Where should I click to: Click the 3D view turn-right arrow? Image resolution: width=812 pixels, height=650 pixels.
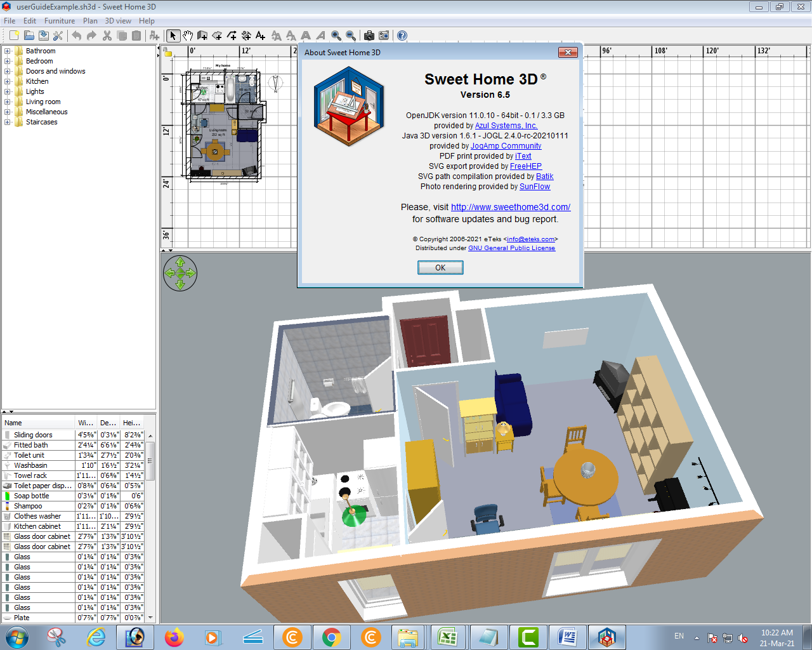point(192,274)
